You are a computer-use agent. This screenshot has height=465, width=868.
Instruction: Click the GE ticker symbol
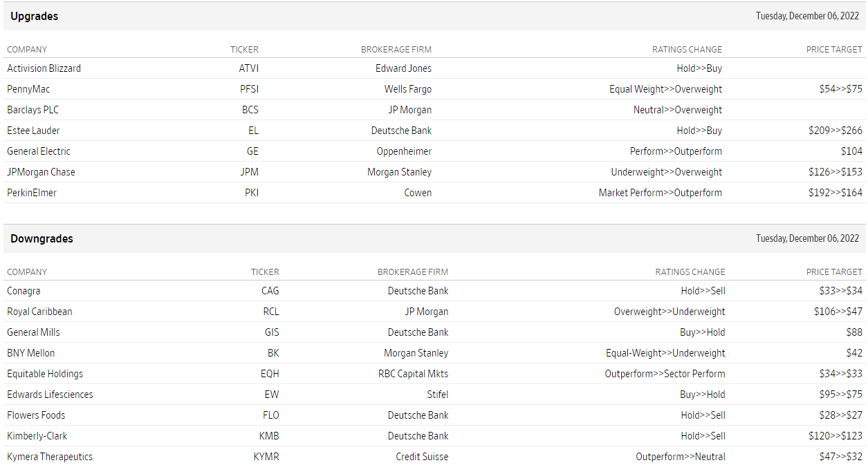coord(252,151)
